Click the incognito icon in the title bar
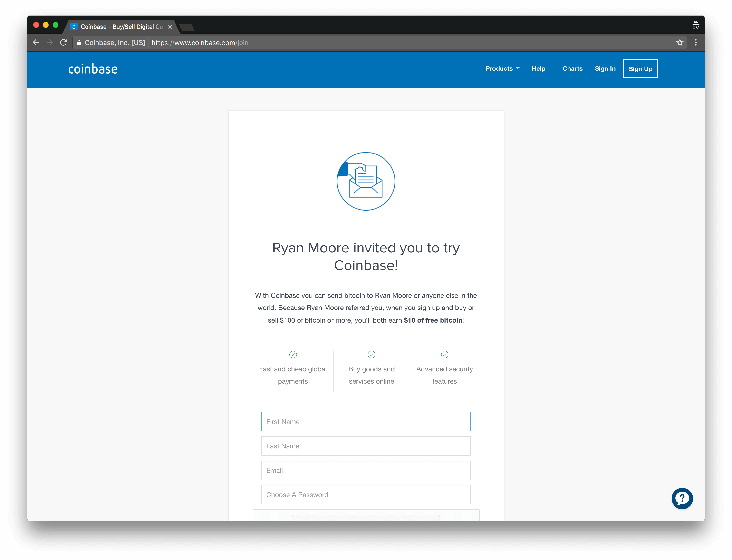The height and width of the screenshot is (560, 732). point(695,25)
